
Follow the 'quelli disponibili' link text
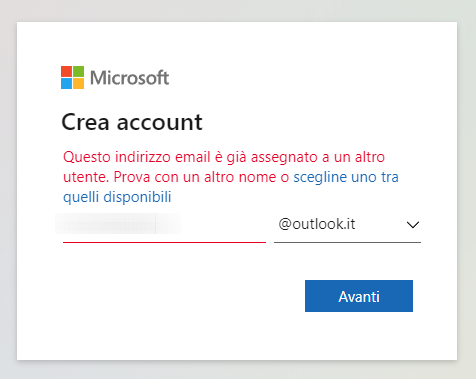[117, 197]
